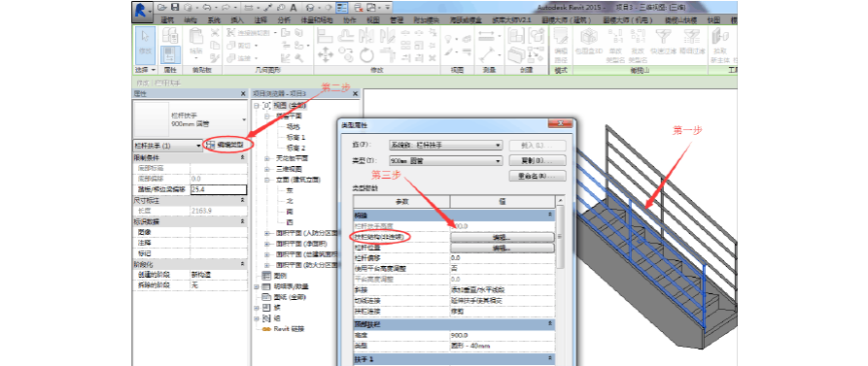Image resolution: width=868 pixels, height=366 pixels.
Task: Click the Thin Lines icon in quick access toolbar
Action: point(343,8)
